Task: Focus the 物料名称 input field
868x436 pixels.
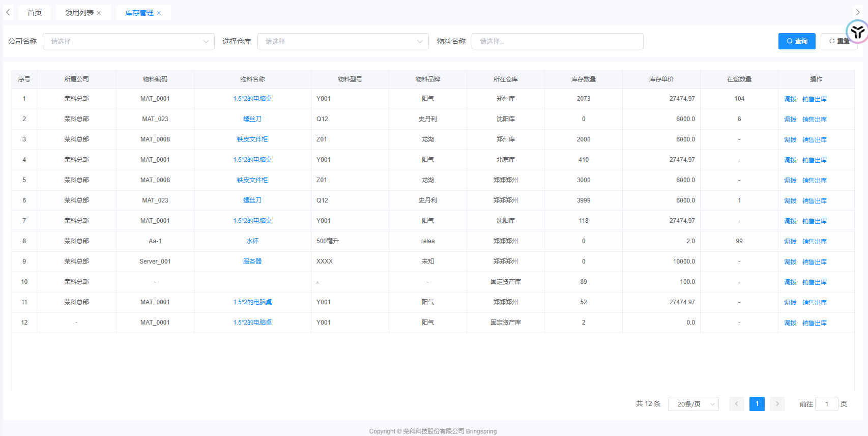Action: click(x=557, y=41)
